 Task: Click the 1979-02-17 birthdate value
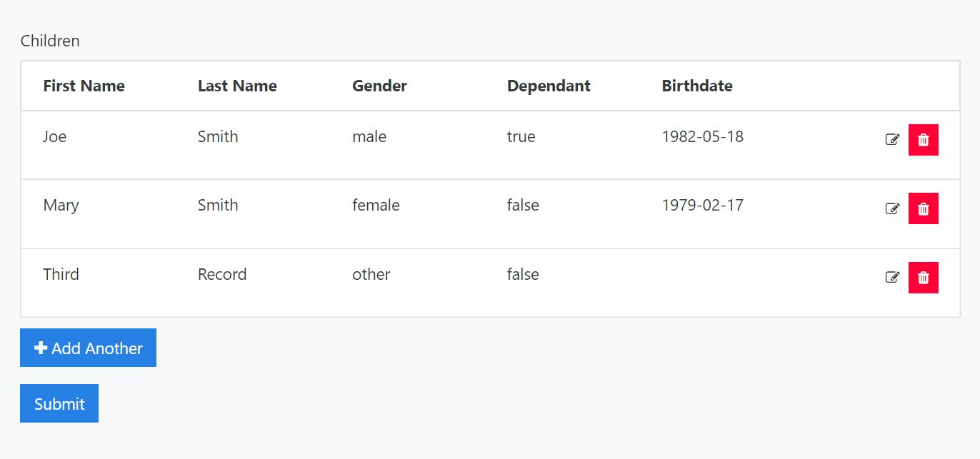702,205
